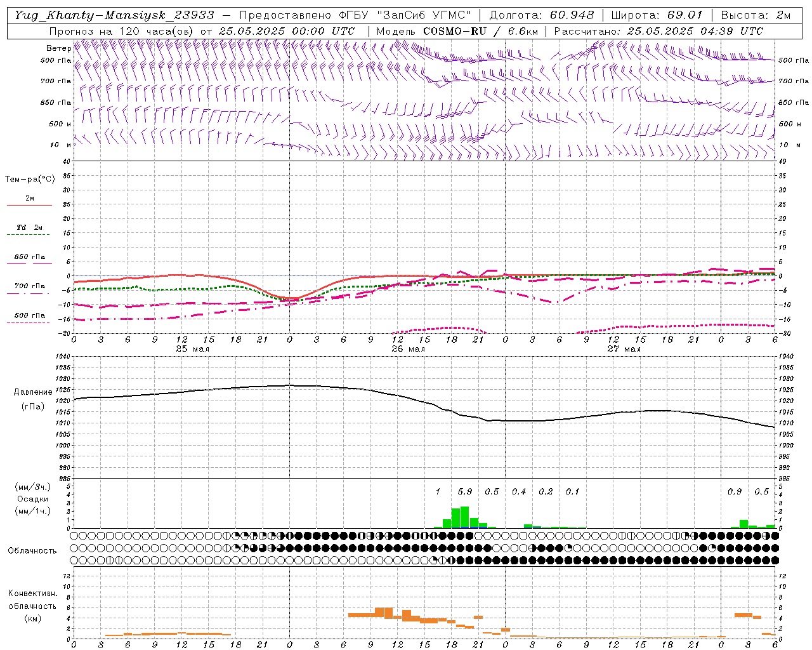Click the Модель COSMO-RU / 6.6км text
This screenshot has width=812, height=650.
(x=457, y=31)
